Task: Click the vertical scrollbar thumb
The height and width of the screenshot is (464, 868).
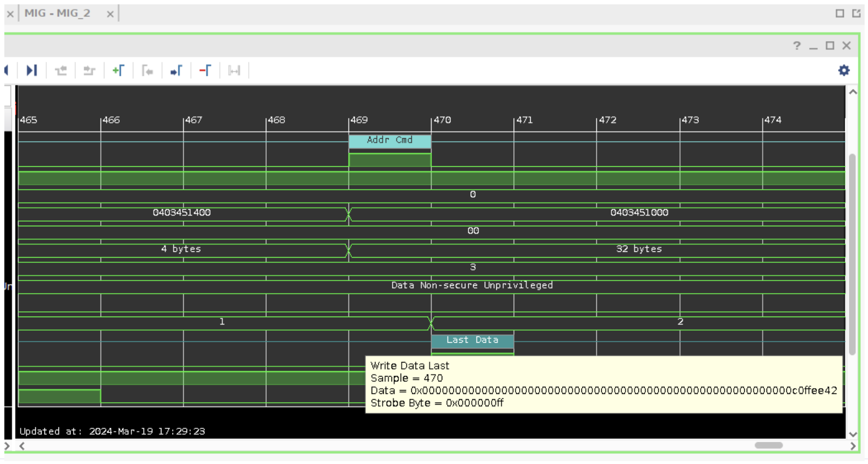Action: pos(853,254)
